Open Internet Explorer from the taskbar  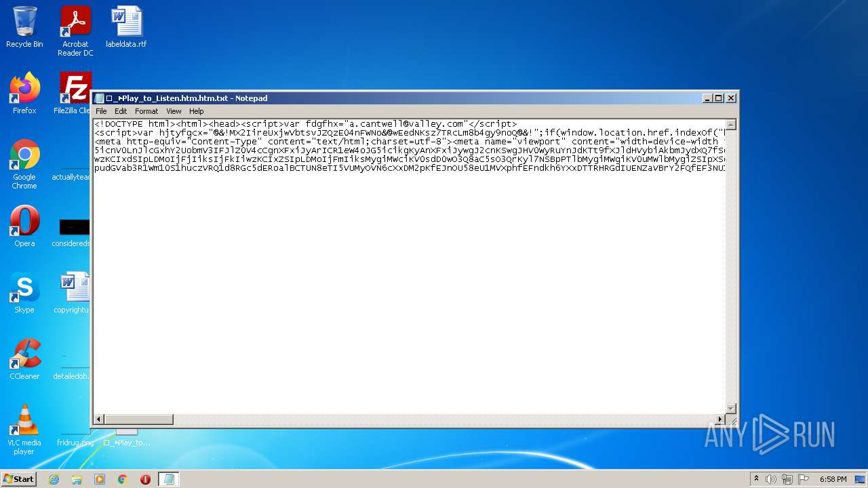54,479
